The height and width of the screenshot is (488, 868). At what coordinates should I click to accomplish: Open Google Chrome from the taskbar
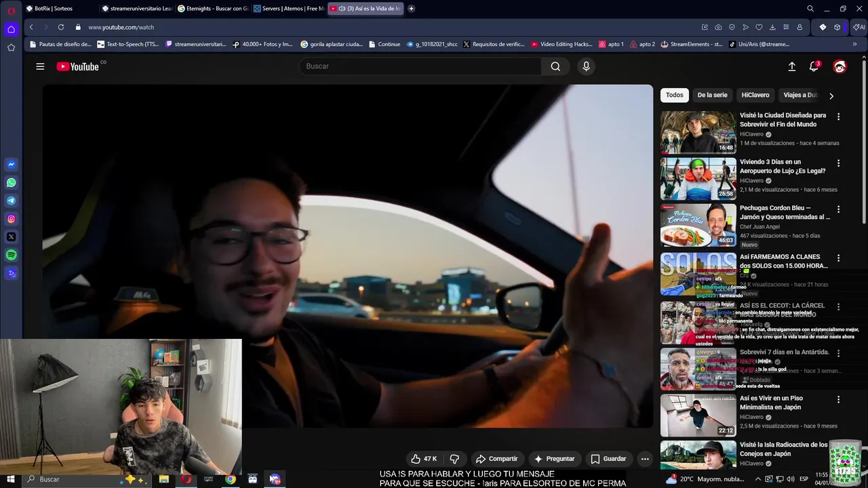231,479
